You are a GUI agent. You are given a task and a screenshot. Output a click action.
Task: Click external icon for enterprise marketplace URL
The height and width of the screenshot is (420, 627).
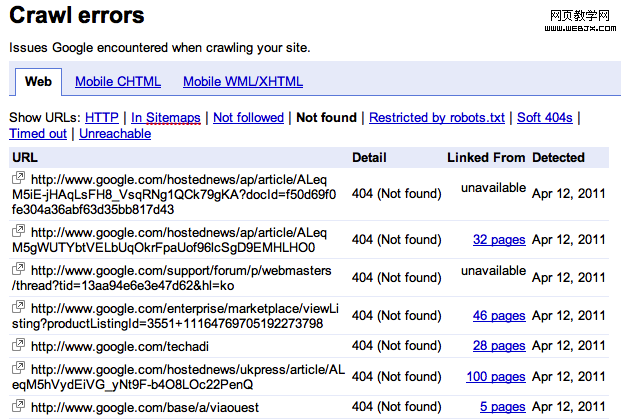18,307
